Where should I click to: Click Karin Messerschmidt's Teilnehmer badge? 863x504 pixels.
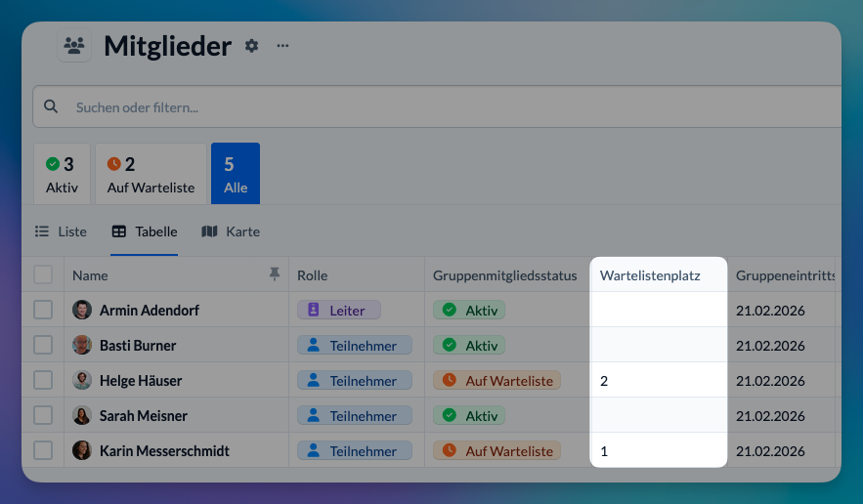[355, 450]
